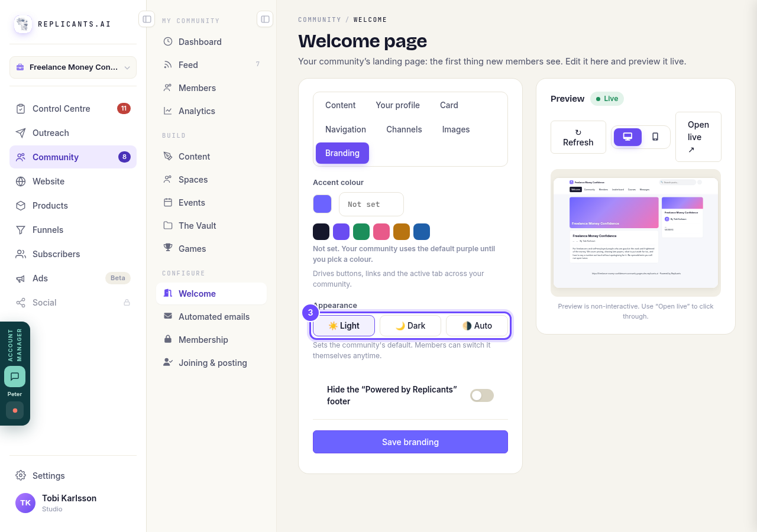Click the Feed RSS icon
Image resolution: width=757 pixels, height=532 pixels.
tap(168, 65)
